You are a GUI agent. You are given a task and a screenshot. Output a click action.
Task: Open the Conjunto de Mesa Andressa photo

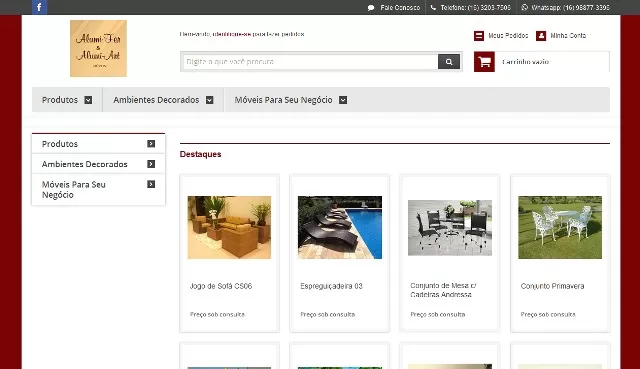pyautogui.click(x=450, y=228)
